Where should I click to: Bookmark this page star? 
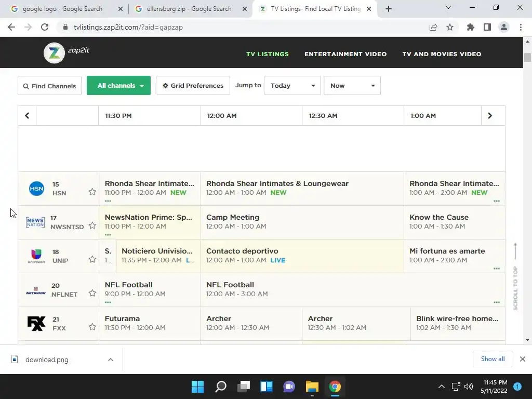[450, 27]
